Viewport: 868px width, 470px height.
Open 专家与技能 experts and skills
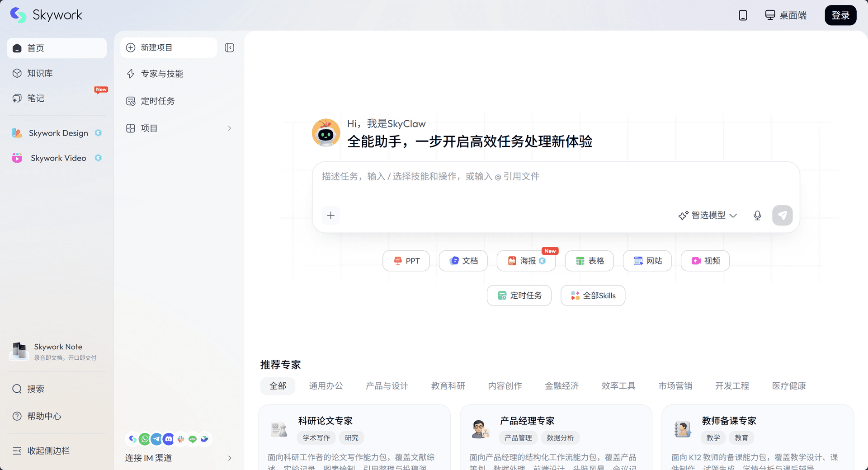(x=179, y=74)
